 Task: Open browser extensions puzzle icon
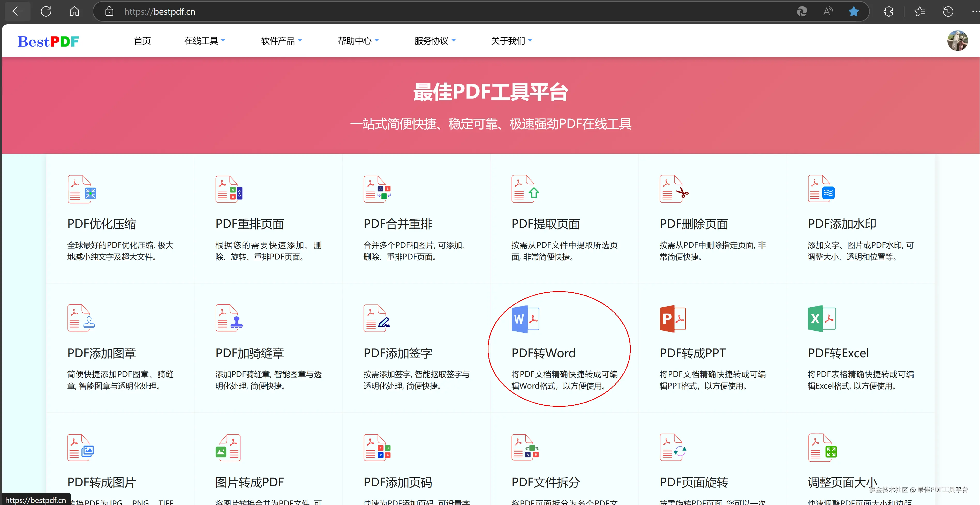click(888, 11)
